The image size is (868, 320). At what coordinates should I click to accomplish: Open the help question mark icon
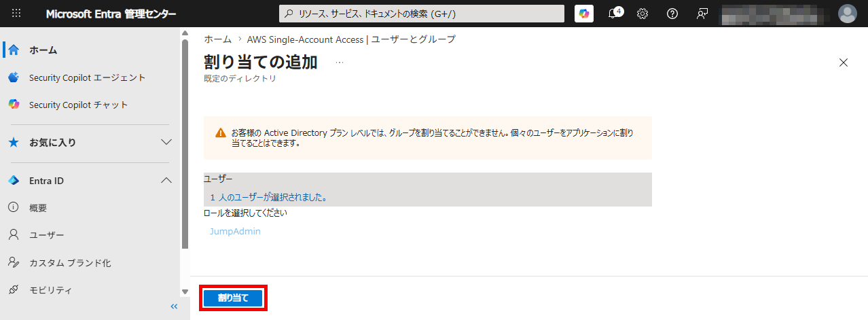click(672, 14)
